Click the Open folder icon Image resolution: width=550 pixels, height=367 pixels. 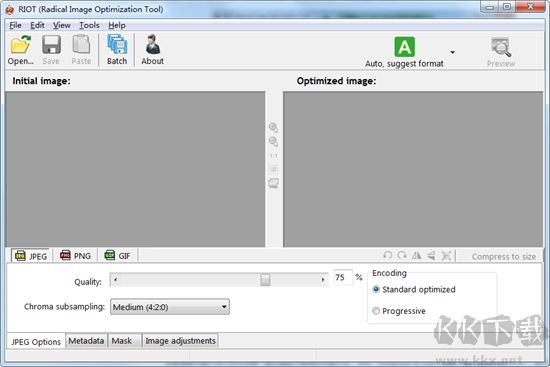[x=21, y=45]
